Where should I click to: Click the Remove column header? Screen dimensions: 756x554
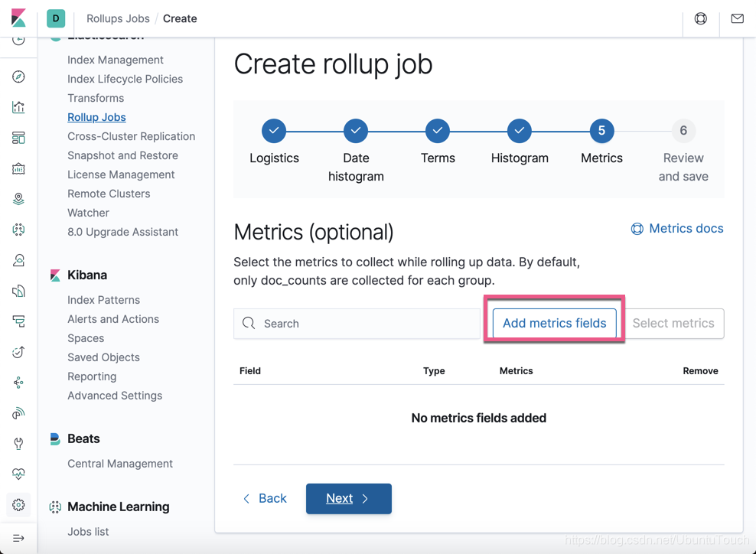pyautogui.click(x=700, y=371)
